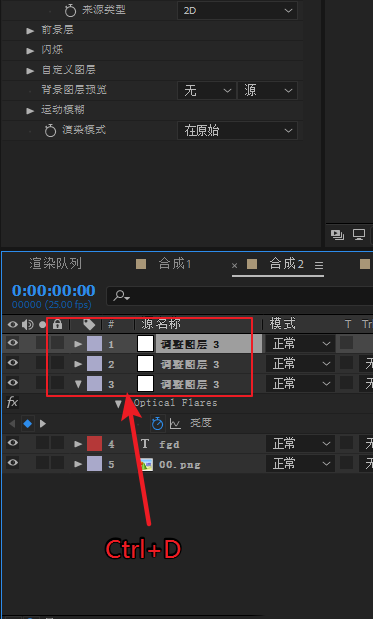The width and height of the screenshot is (373, 619).
Task: Close the 合成2 tab with its x
Action: [234, 266]
